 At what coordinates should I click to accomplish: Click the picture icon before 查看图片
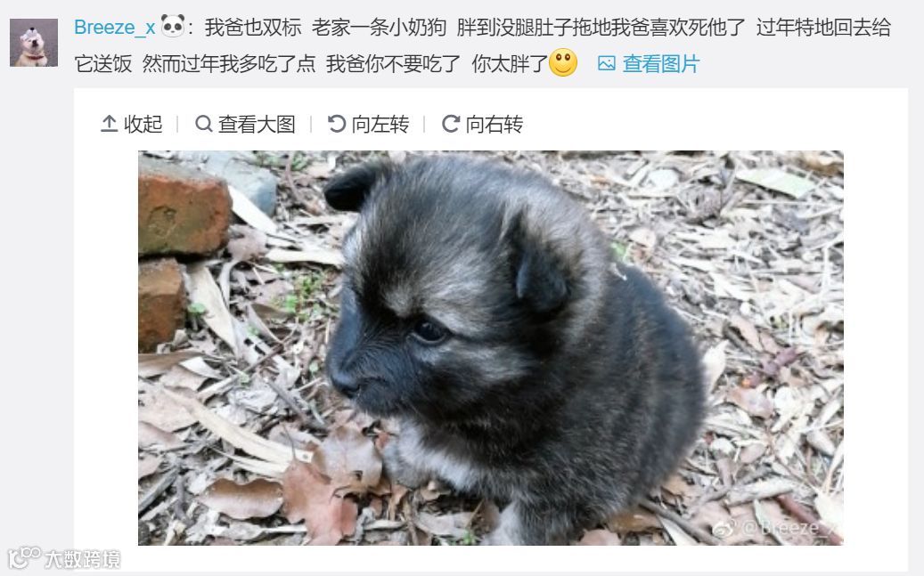(607, 63)
